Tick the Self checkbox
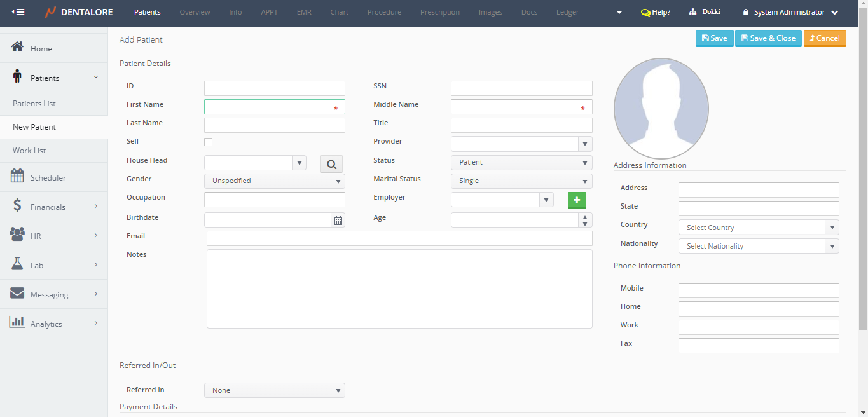 point(209,142)
